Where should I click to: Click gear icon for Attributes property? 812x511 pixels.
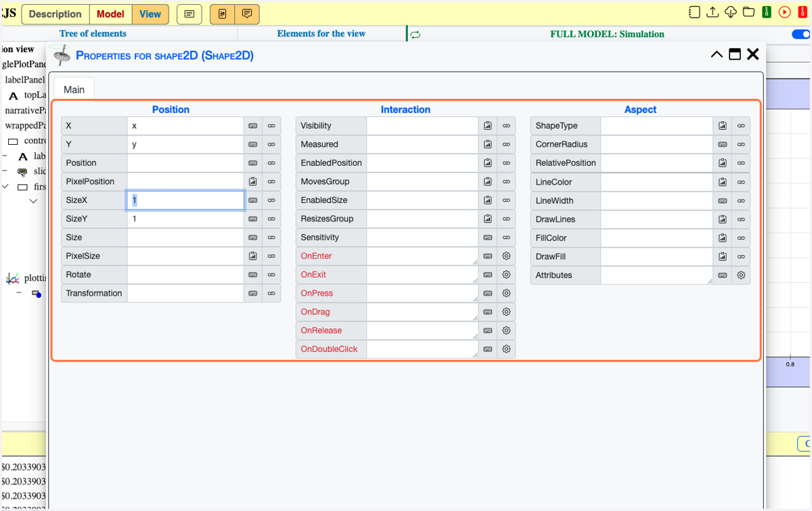[x=741, y=275]
